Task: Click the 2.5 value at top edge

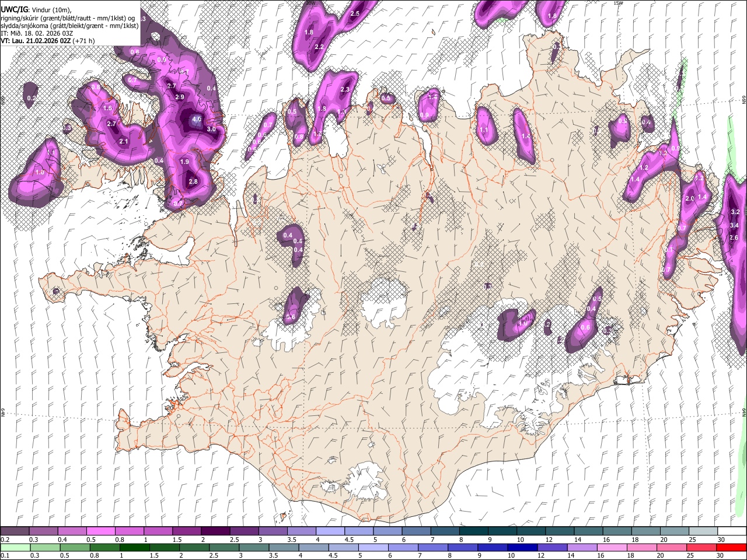Action: [355, 13]
